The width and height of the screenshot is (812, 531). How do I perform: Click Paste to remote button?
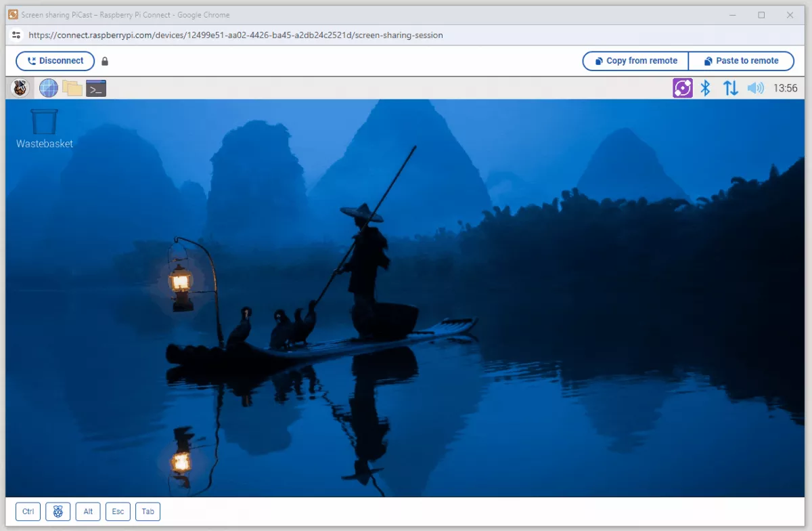coord(740,61)
